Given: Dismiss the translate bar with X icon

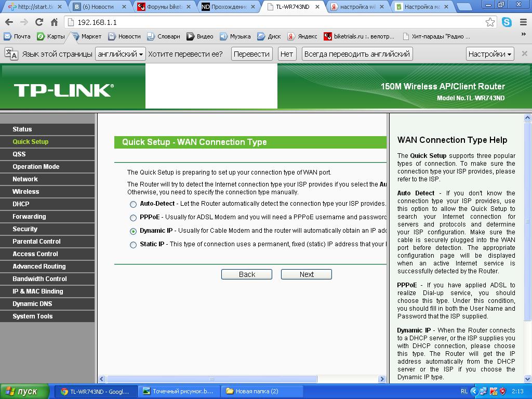Looking at the screenshot, I should 524,54.
